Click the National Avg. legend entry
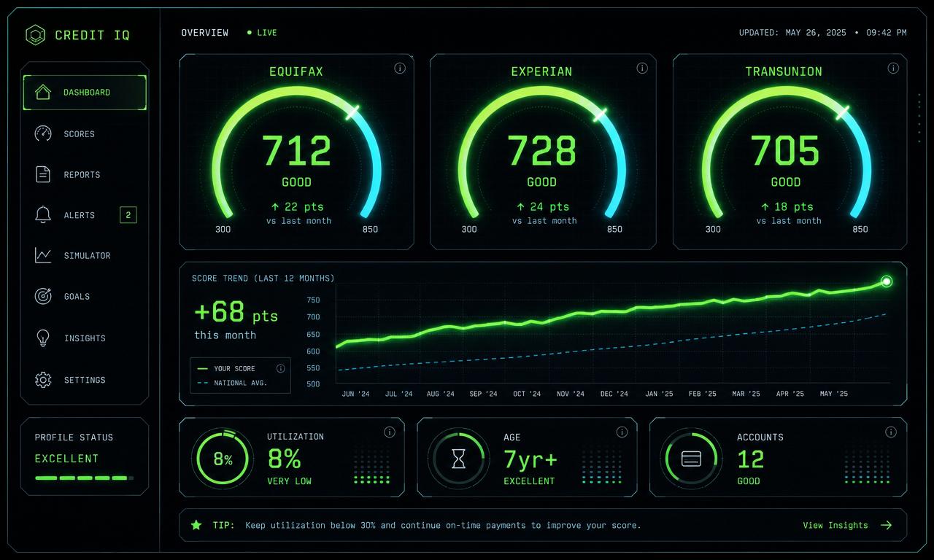 tap(232, 383)
